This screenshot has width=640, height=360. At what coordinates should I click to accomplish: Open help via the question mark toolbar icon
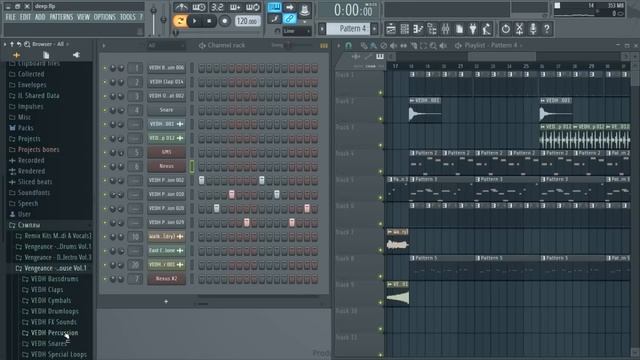[x=547, y=29]
